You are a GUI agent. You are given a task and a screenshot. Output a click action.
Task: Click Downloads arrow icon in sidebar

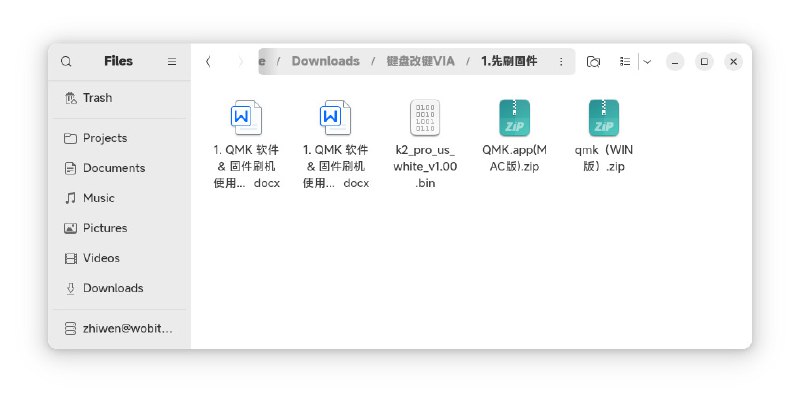[70, 288]
